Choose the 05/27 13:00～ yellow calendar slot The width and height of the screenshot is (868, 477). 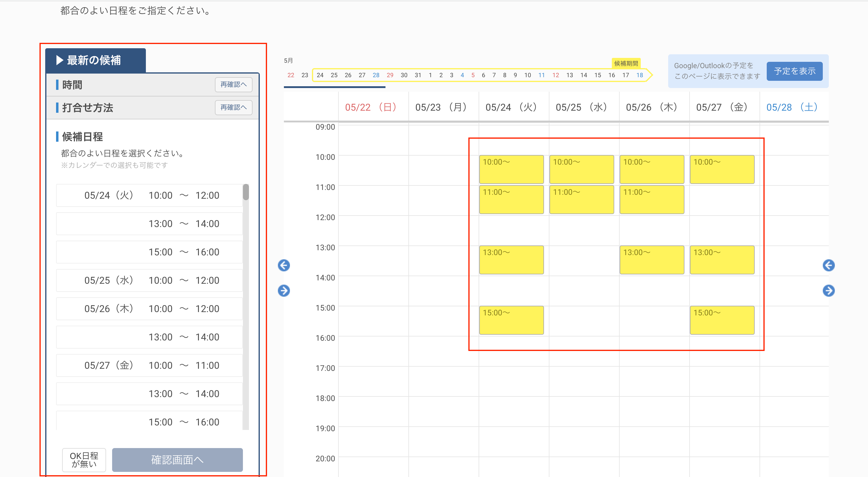pos(722,260)
